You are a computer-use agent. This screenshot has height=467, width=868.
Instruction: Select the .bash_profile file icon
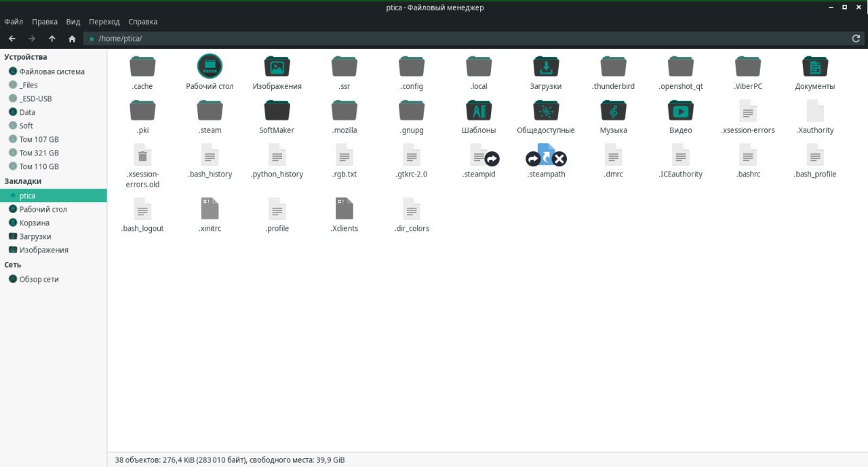click(x=815, y=154)
